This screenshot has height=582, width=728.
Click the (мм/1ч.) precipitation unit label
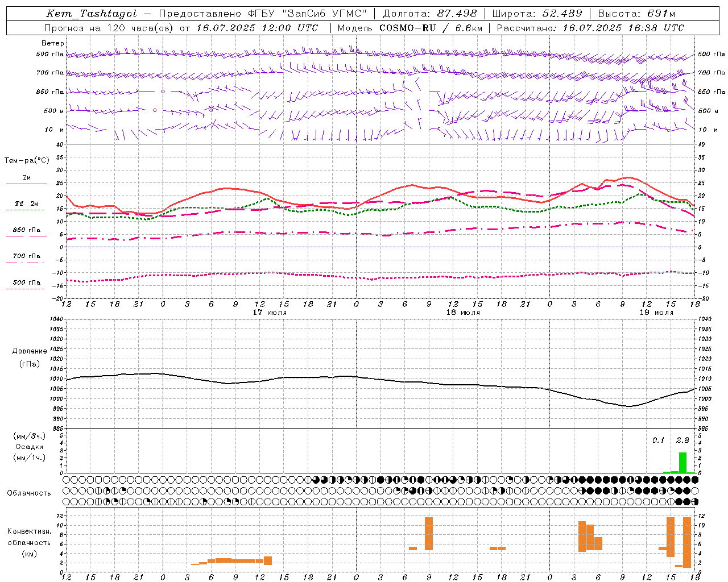point(30,458)
